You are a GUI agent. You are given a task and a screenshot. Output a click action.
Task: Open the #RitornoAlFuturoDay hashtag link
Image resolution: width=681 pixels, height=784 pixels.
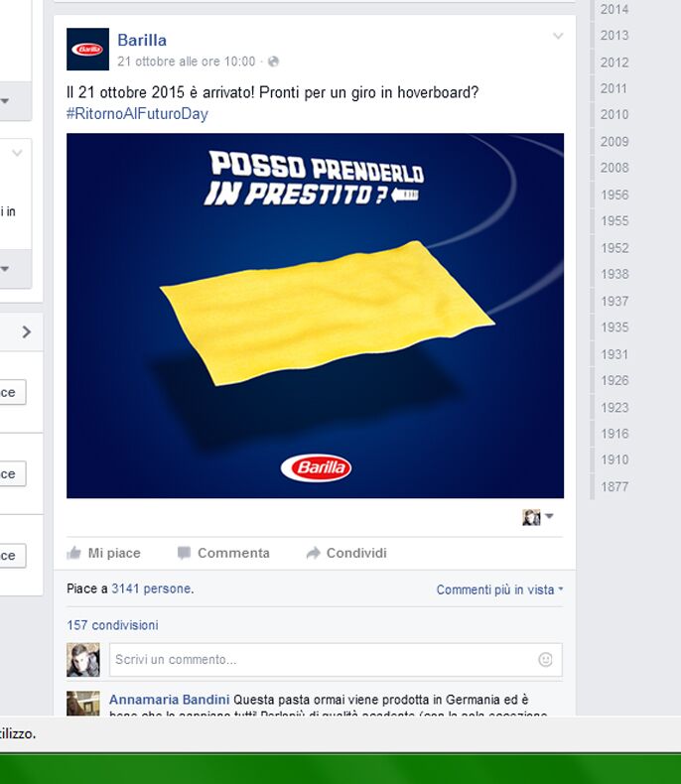tap(137, 113)
